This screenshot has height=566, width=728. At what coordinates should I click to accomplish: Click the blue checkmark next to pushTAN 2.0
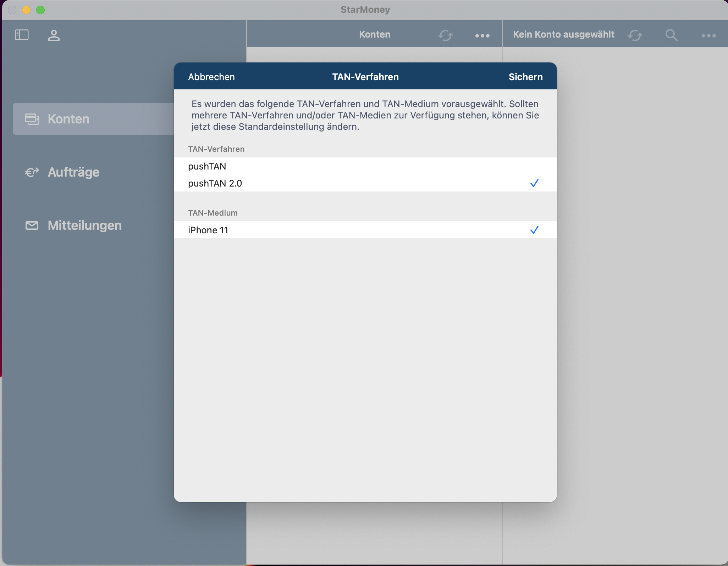pyautogui.click(x=534, y=183)
